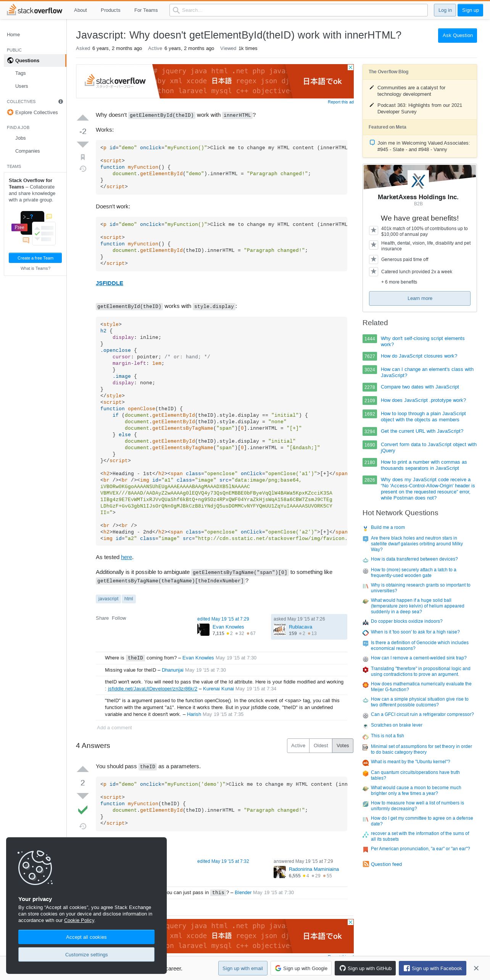Click Learn more on MarketAxess ad

click(x=420, y=298)
